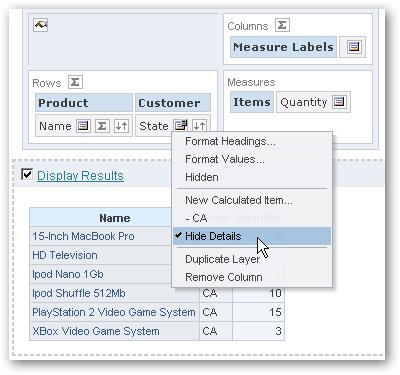This screenshot has width=400, height=375.
Task: Open the Quantity measure properties icon
Action: [339, 102]
